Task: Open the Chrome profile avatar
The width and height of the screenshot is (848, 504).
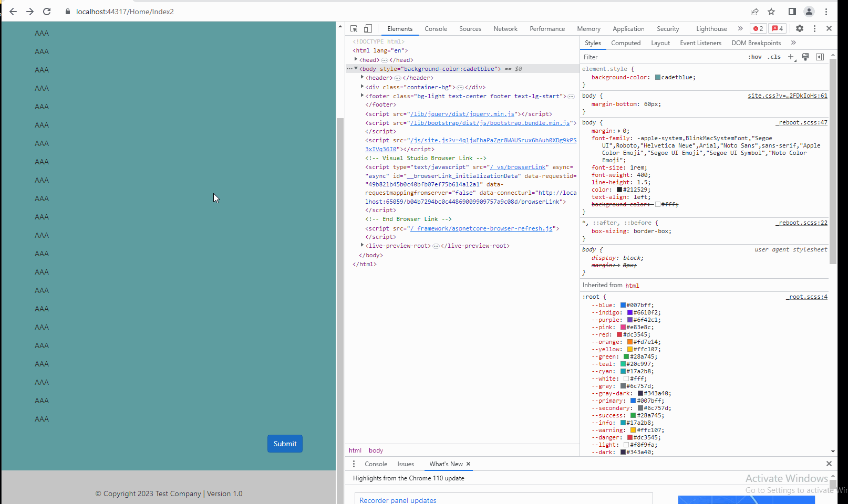Action: 809,12
